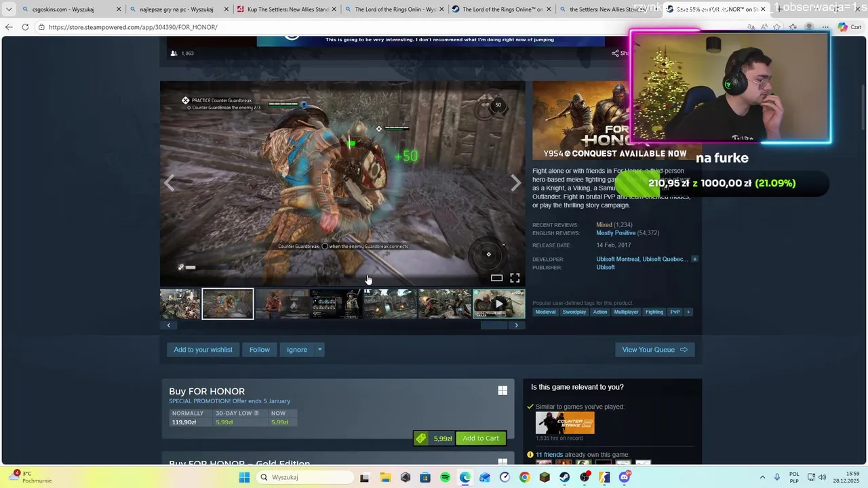Click Add to your wishlist button
Screen dimensions: 868x488
point(203,350)
